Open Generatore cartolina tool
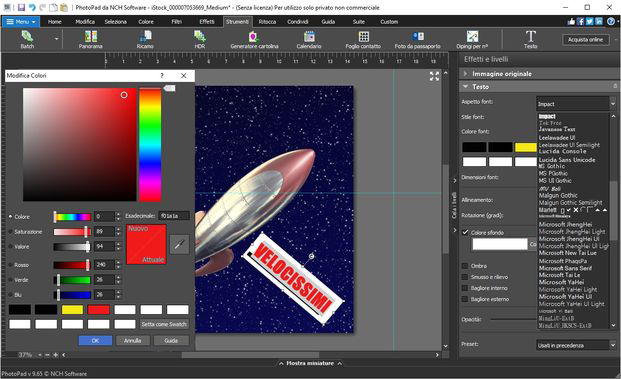This screenshot has height=379, width=621. (254, 40)
